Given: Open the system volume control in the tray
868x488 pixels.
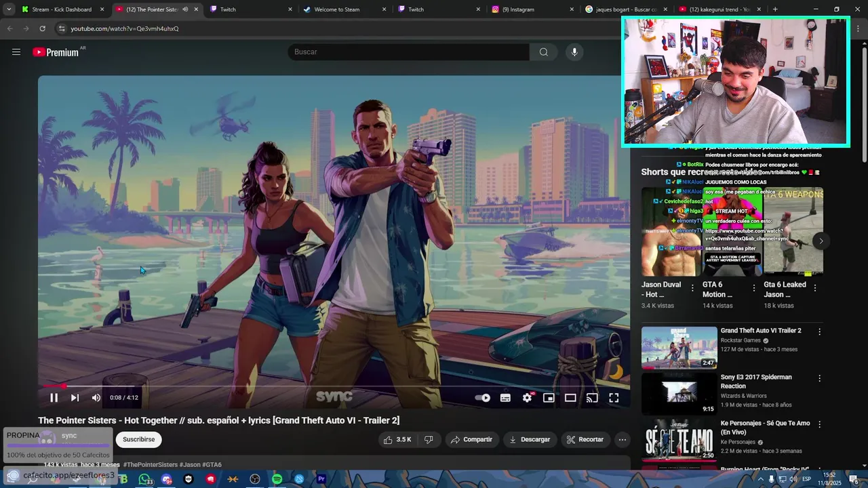Looking at the screenshot, I should pos(793,479).
